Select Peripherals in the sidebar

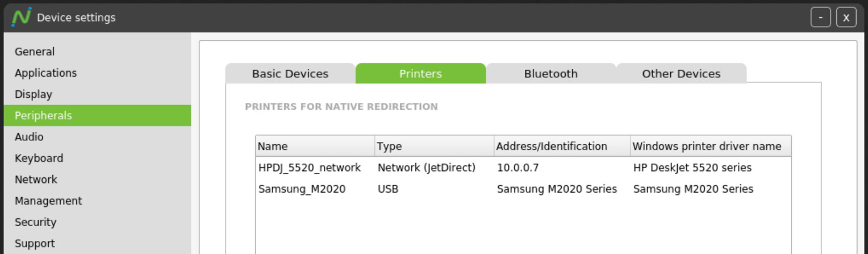click(x=97, y=115)
